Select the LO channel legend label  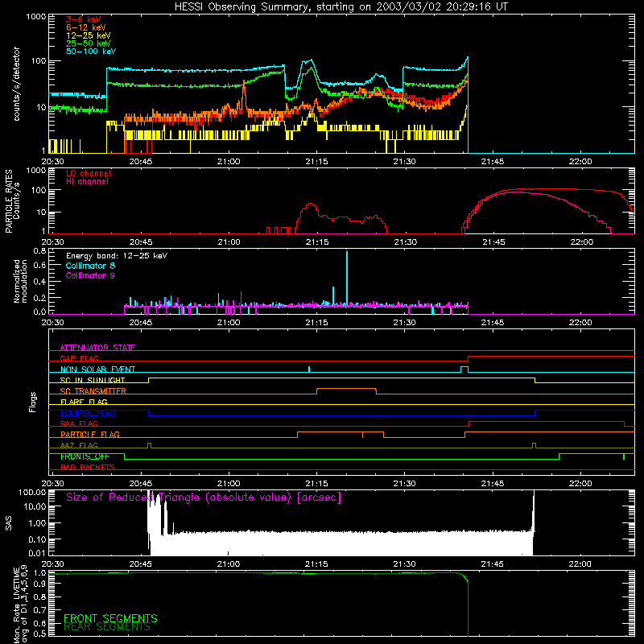pyautogui.click(x=89, y=173)
